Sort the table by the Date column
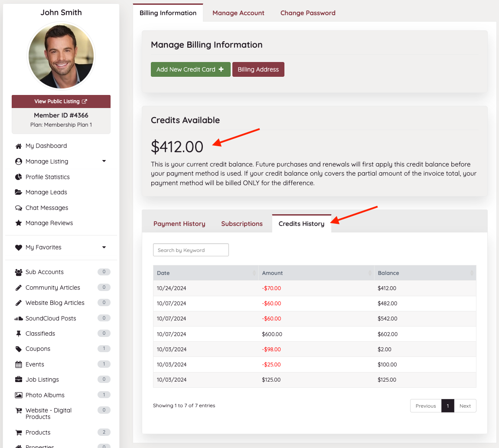Viewport: 499px width, 448px height. pyautogui.click(x=205, y=273)
